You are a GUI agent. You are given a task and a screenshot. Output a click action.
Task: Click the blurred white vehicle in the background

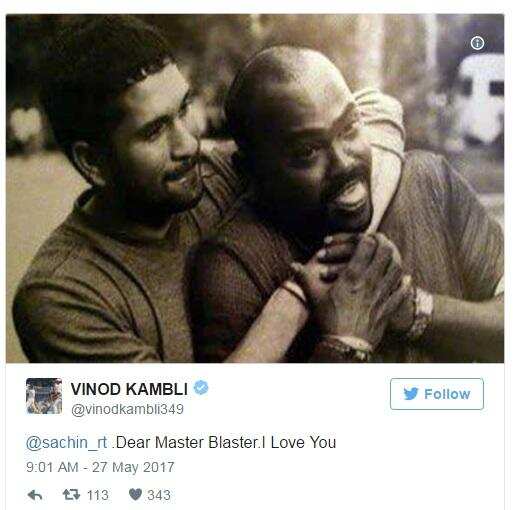(x=479, y=97)
